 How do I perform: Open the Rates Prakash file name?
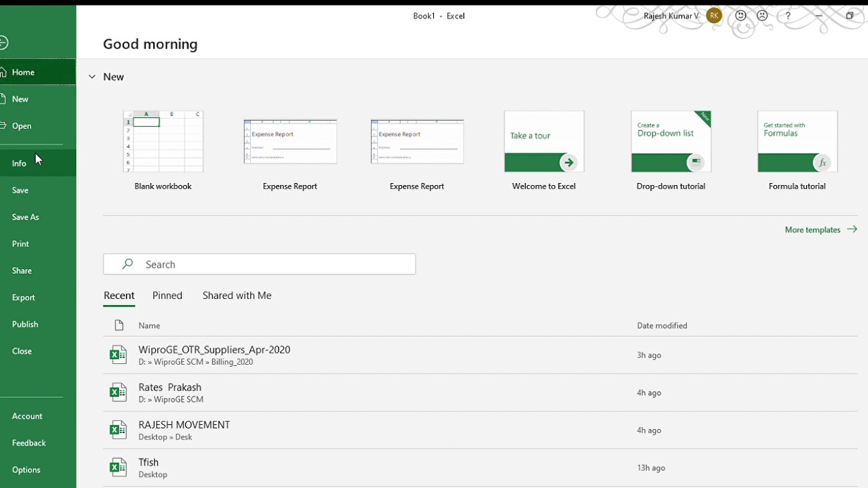tap(170, 387)
